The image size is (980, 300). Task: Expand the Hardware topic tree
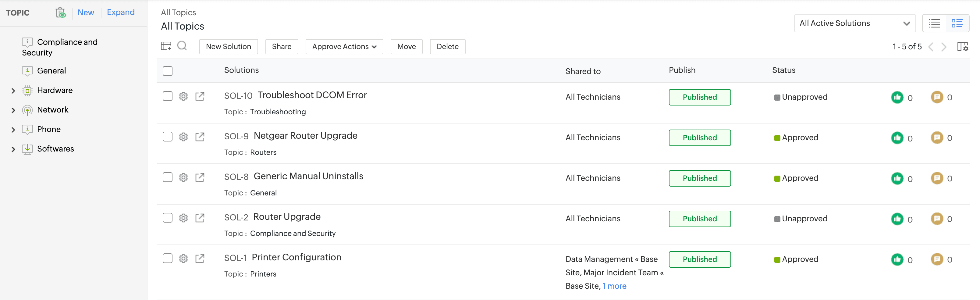point(13,91)
